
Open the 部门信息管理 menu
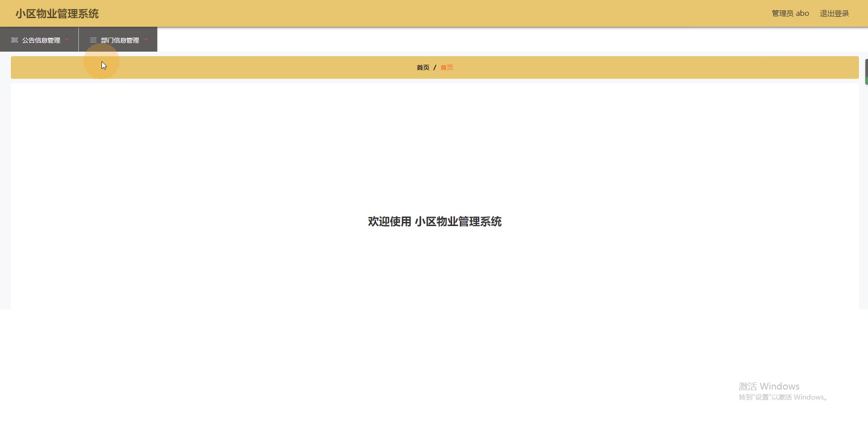(118, 39)
